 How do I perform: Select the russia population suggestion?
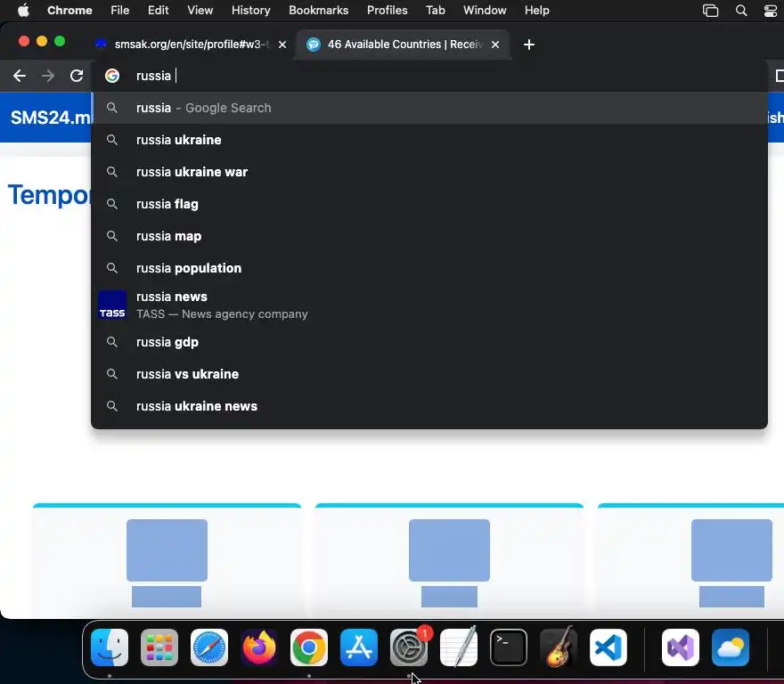(x=429, y=268)
